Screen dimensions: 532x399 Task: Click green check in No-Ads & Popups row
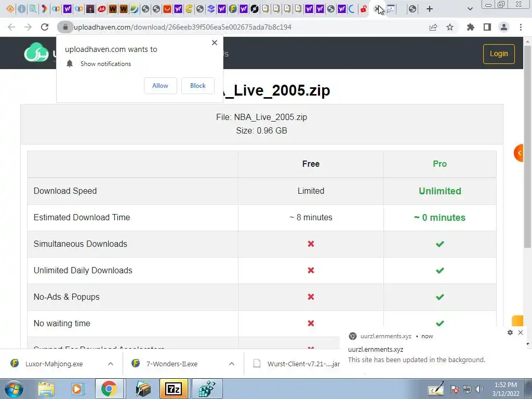coord(440,297)
